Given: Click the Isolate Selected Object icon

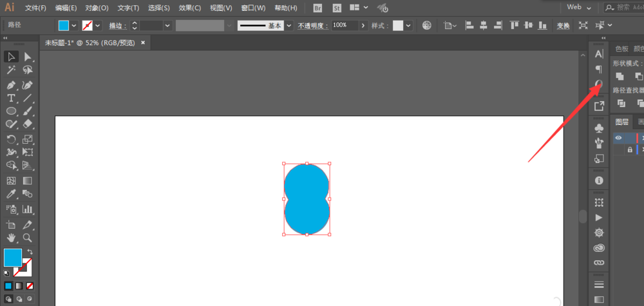Looking at the screenshot, I should pyautogui.click(x=583, y=26).
